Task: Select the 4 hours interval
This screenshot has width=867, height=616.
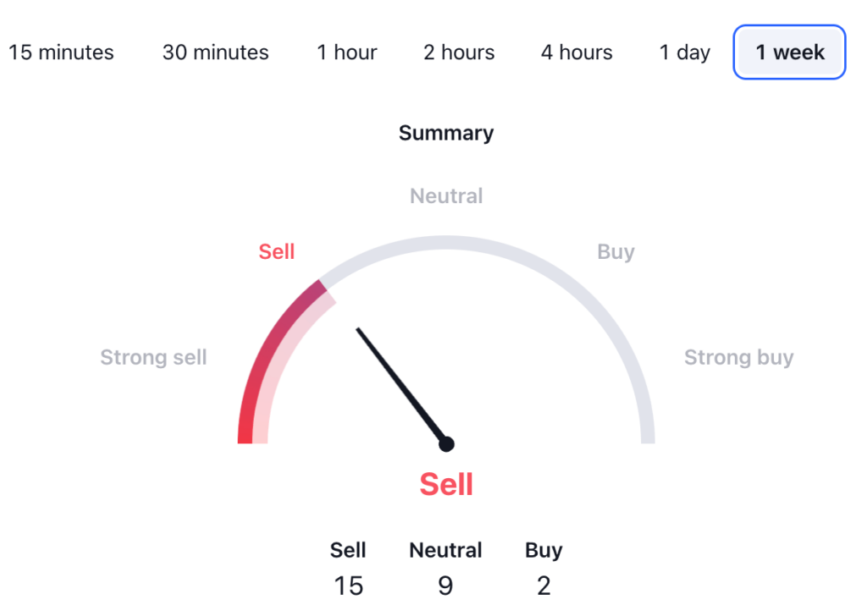Action: pyautogui.click(x=576, y=52)
